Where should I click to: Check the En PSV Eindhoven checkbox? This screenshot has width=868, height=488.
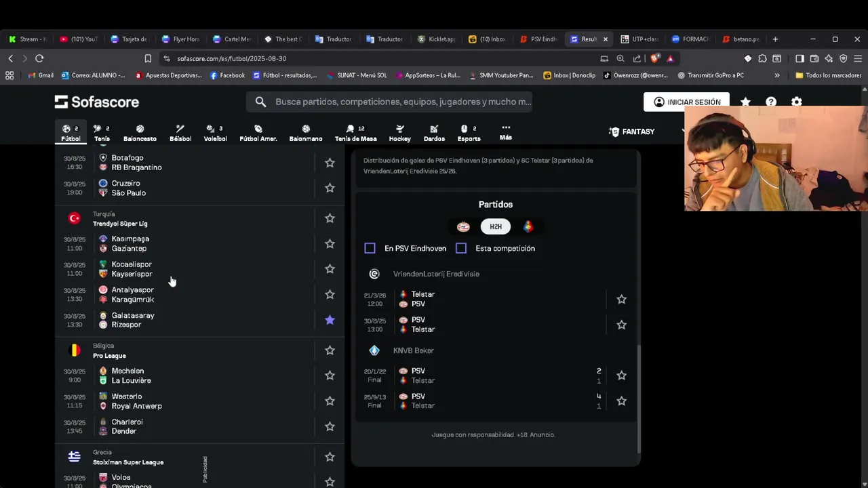[370, 248]
